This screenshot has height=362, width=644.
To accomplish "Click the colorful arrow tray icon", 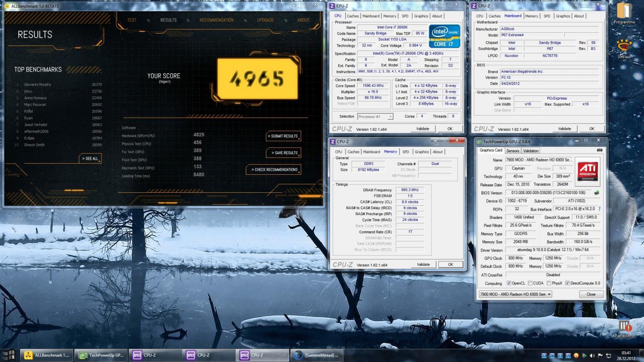I will 584,356.
